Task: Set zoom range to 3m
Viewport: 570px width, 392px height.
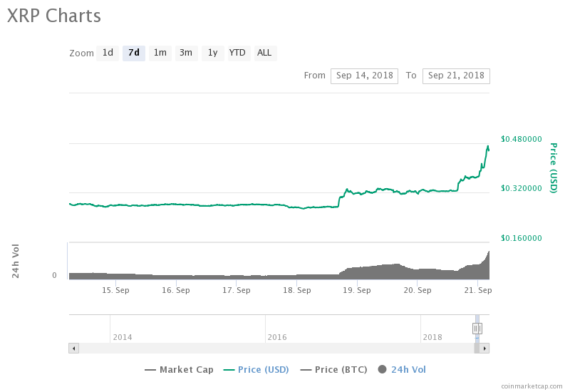Action: [x=186, y=53]
